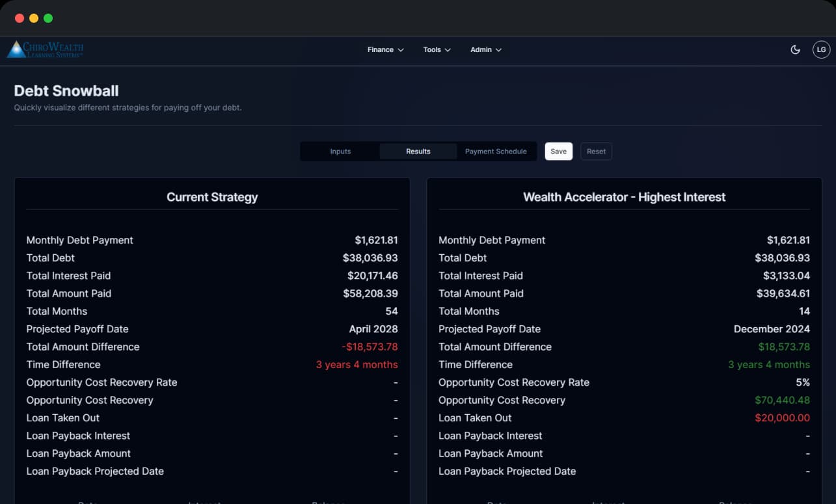Switch to the Inputs tab
Screen dimensions: 836x504
click(x=340, y=151)
